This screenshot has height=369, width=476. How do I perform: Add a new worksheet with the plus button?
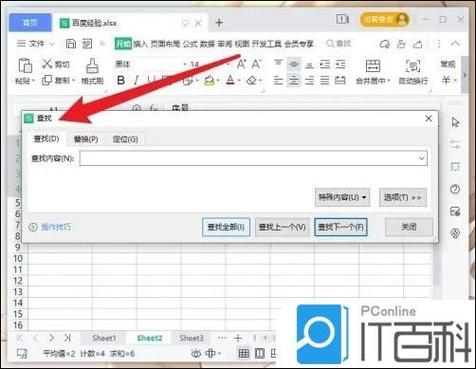[238, 338]
